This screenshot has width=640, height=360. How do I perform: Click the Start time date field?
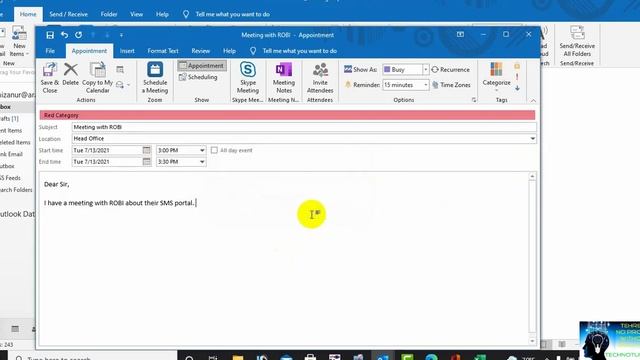pyautogui.click(x=107, y=150)
